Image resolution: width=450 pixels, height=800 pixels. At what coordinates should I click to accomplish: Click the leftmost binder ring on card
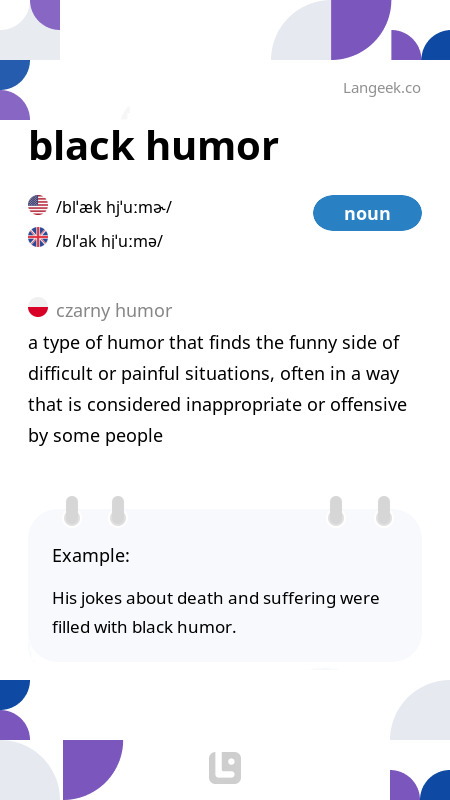tap(72, 511)
